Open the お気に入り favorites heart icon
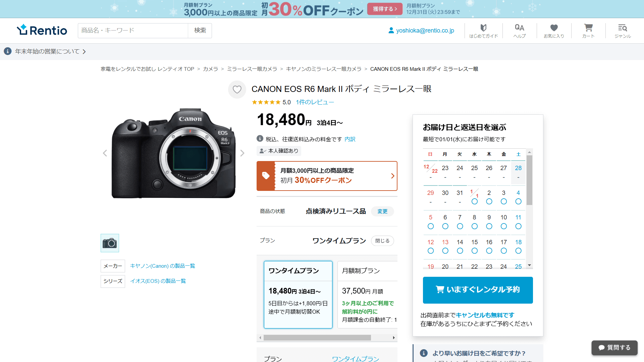The height and width of the screenshot is (362, 644). pos(554,31)
